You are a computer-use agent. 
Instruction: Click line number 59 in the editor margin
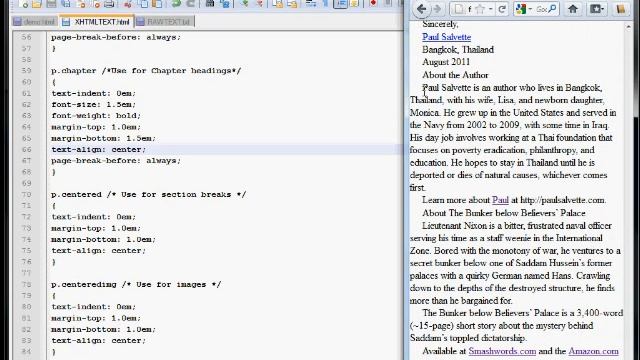(x=27, y=71)
